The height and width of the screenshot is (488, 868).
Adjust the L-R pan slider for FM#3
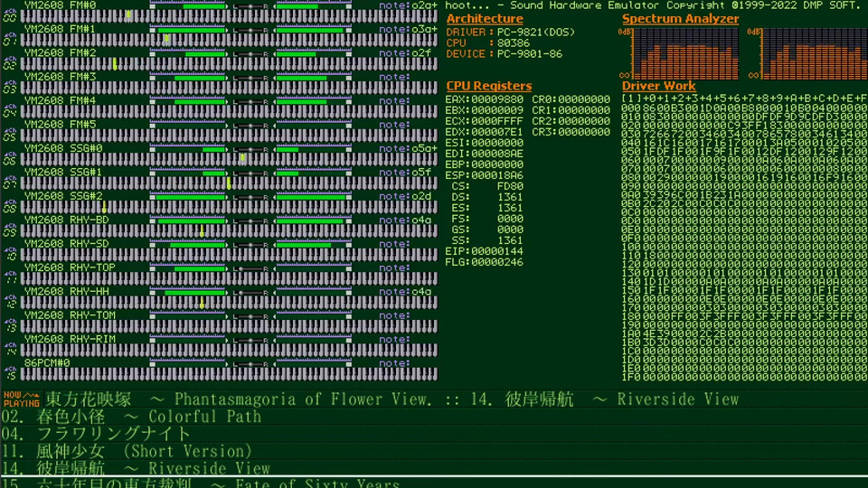[x=250, y=78]
